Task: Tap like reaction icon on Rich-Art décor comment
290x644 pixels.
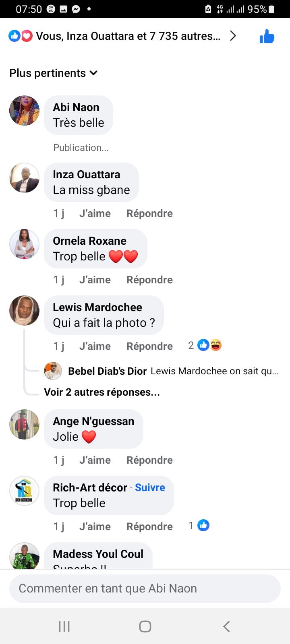Action: tap(203, 526)
